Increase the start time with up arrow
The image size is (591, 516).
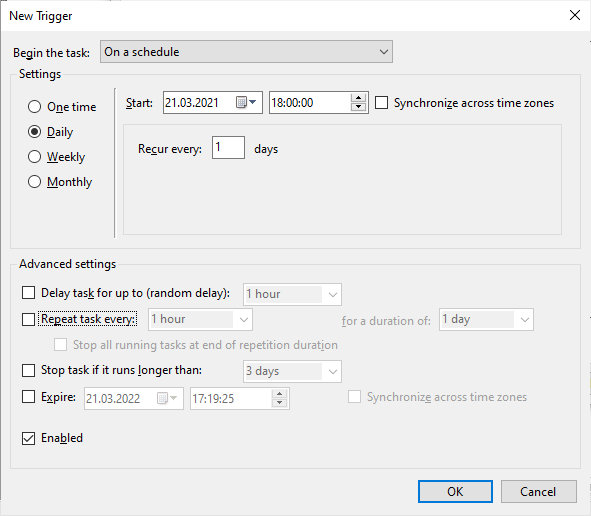click(358, 98)
